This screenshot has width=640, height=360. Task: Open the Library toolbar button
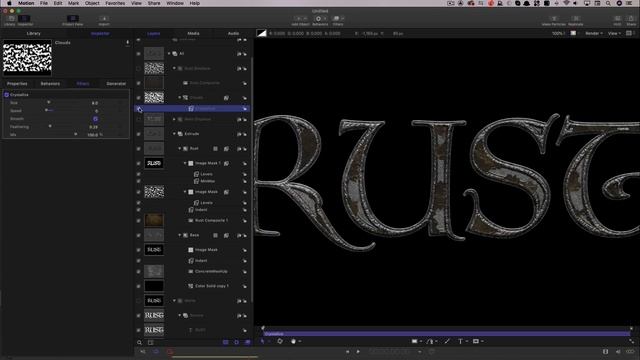click(x=10, y=20)
